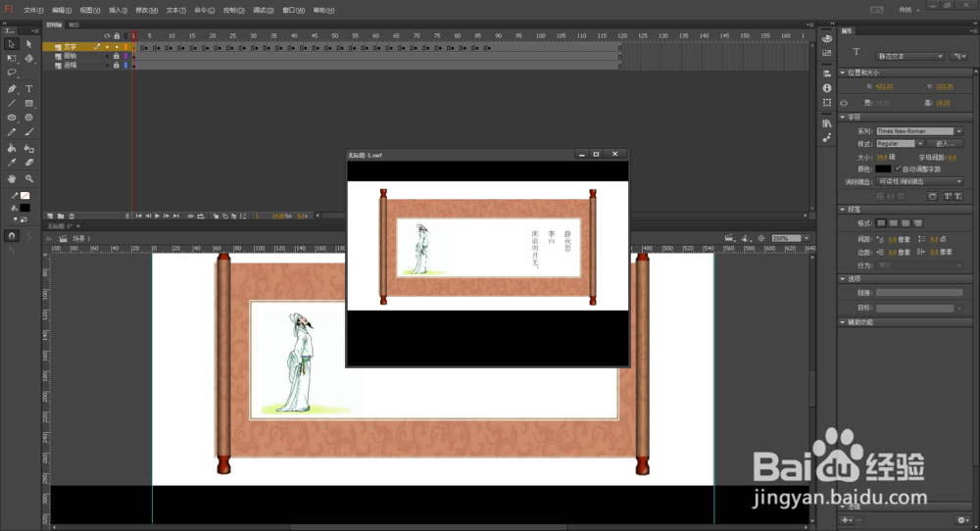Open the Color panel icon
The image size is (980, 531).
[827, 39]
